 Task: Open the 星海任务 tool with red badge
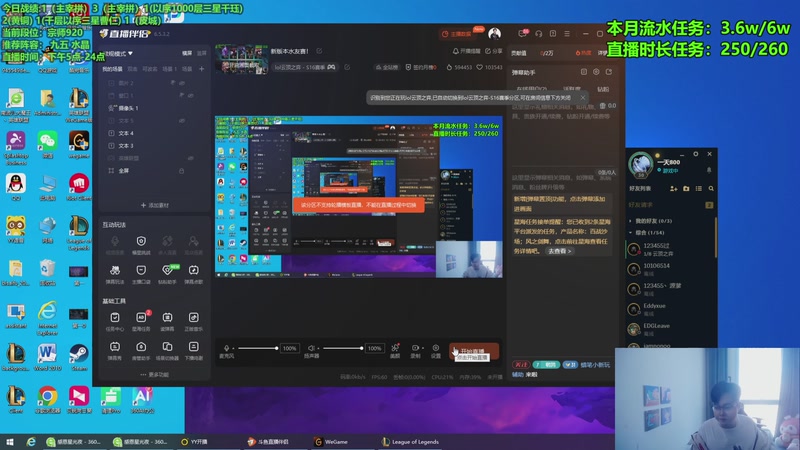pyautogui.click(x=141, y=321)
